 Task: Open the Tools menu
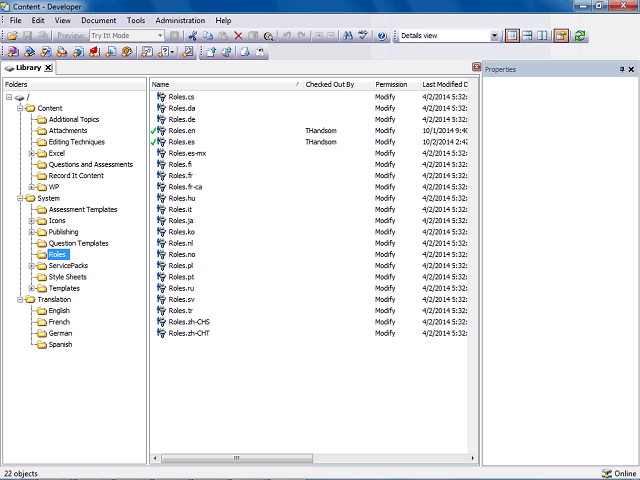(136, 20)
